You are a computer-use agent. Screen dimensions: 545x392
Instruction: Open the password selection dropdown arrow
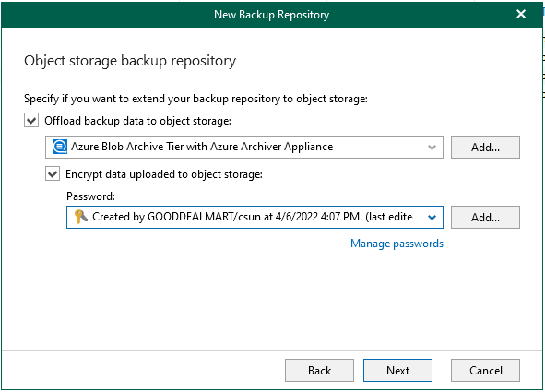(432, 218)
